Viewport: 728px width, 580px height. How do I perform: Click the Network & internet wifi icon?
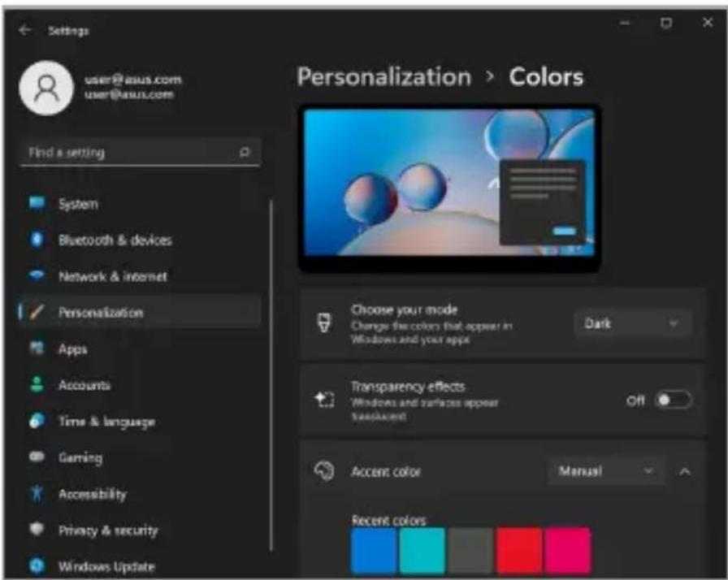[37, 275]
